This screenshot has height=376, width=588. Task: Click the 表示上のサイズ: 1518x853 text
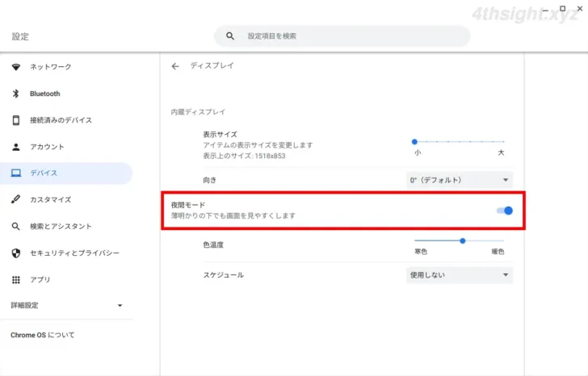(244, 156)
